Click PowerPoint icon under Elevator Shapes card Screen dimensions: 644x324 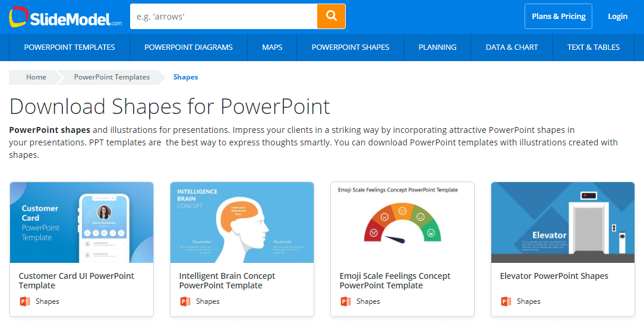point(506,301)
